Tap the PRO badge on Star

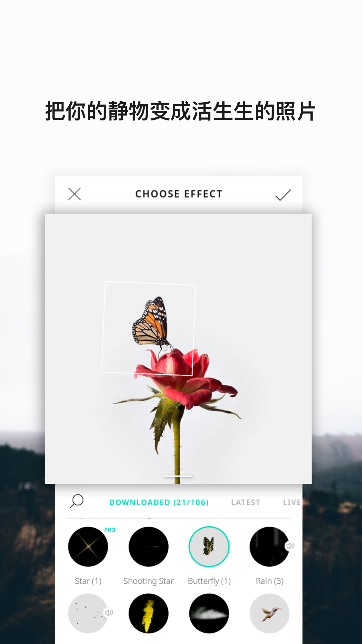pos(110,530)
